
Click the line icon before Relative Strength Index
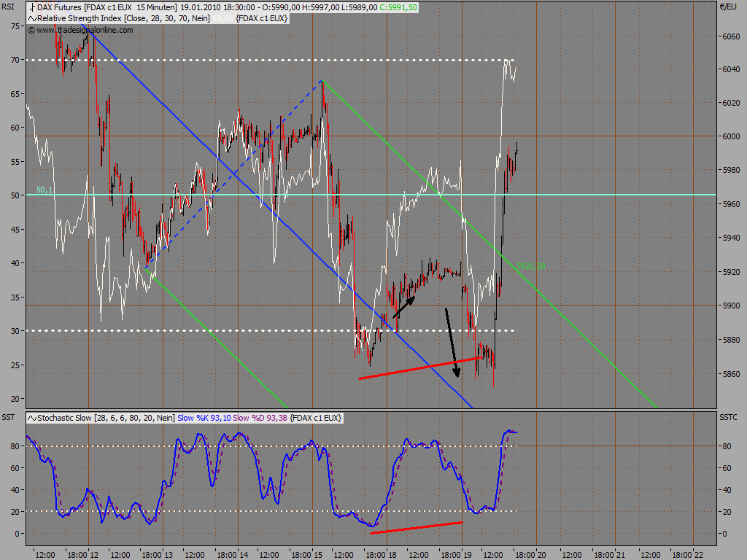32,18
